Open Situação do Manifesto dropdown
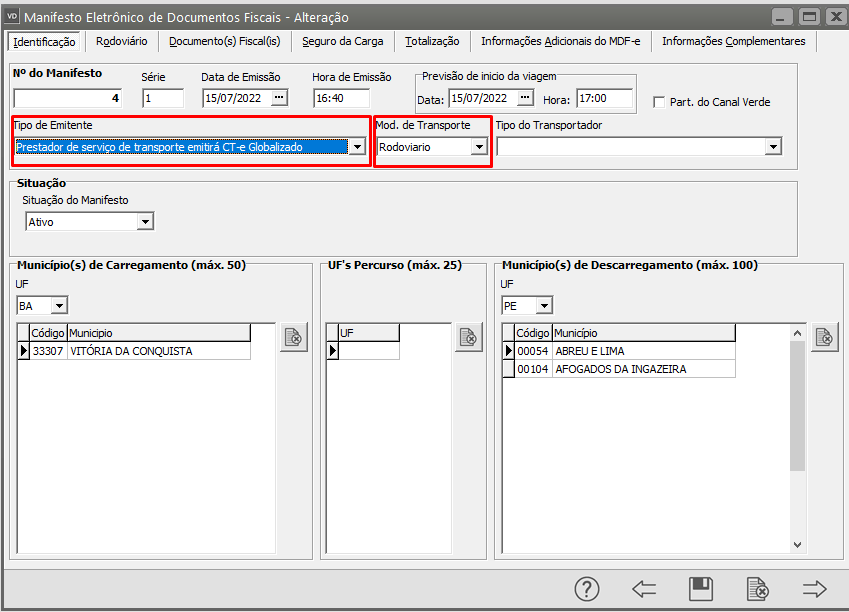This screenshot has width=849, height=612. [x=146, y=222]
